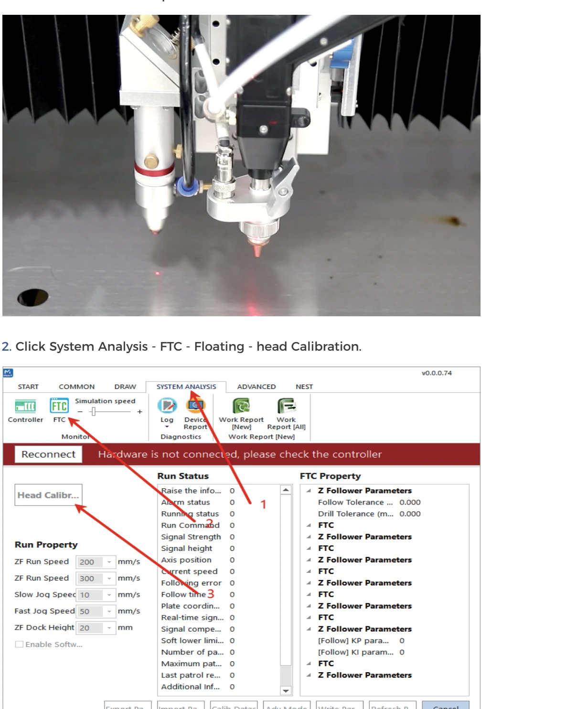The width and height of the screenshot is (588, 709).
Task: Click the Run Status scroll-down arrow
Action: [286, 690]
